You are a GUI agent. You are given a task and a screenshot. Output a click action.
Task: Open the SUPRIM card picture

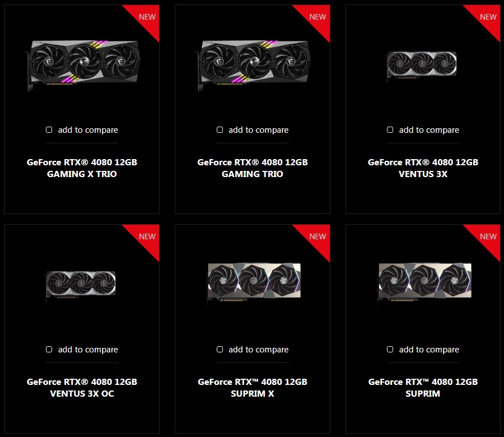point(424,282)
